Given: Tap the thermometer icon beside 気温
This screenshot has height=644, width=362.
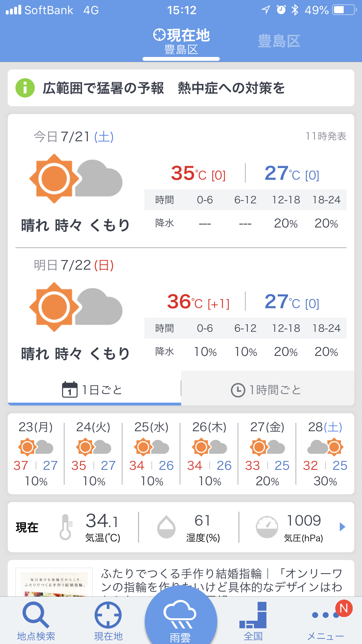Looking at the screenshot, I should tap(66, 527).
